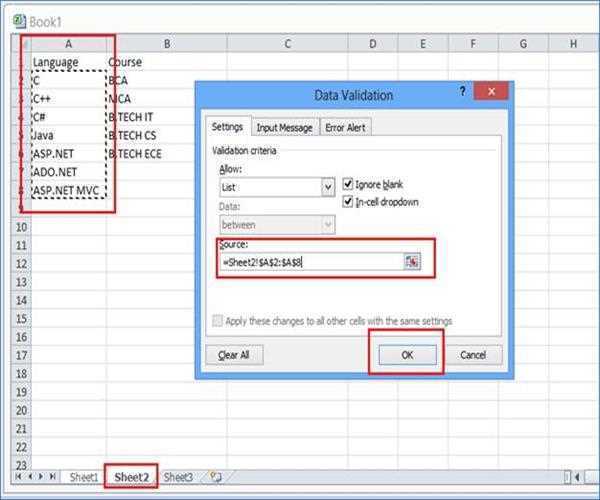
Task: Click the help question mark in dialog
Action: [462, 91]
